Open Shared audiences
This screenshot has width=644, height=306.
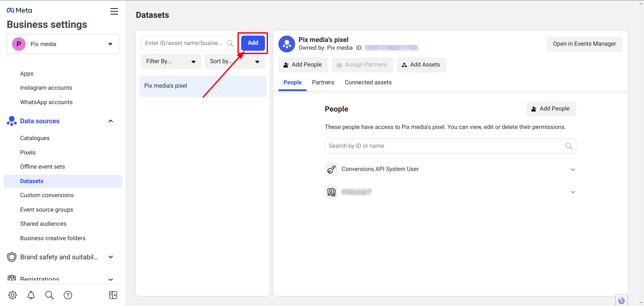(43, 224)
